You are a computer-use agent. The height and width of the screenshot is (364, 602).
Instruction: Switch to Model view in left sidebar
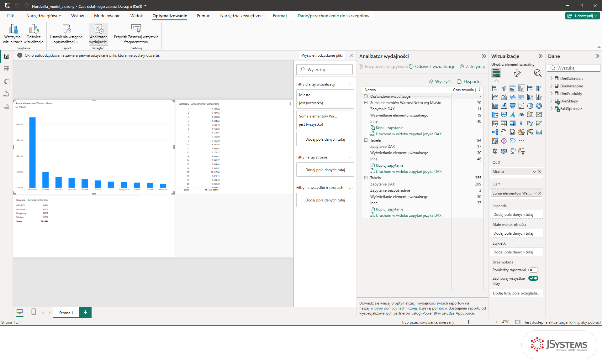point(7,81)
